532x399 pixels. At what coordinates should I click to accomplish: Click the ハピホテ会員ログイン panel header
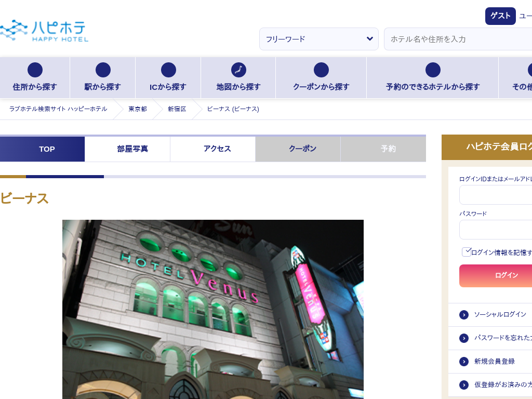click(x=487, y=147)
